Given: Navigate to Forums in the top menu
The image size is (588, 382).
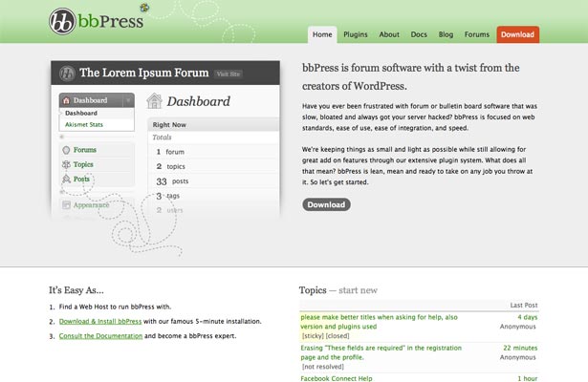Looking at the screenshot, I should [x=477, y=34].
